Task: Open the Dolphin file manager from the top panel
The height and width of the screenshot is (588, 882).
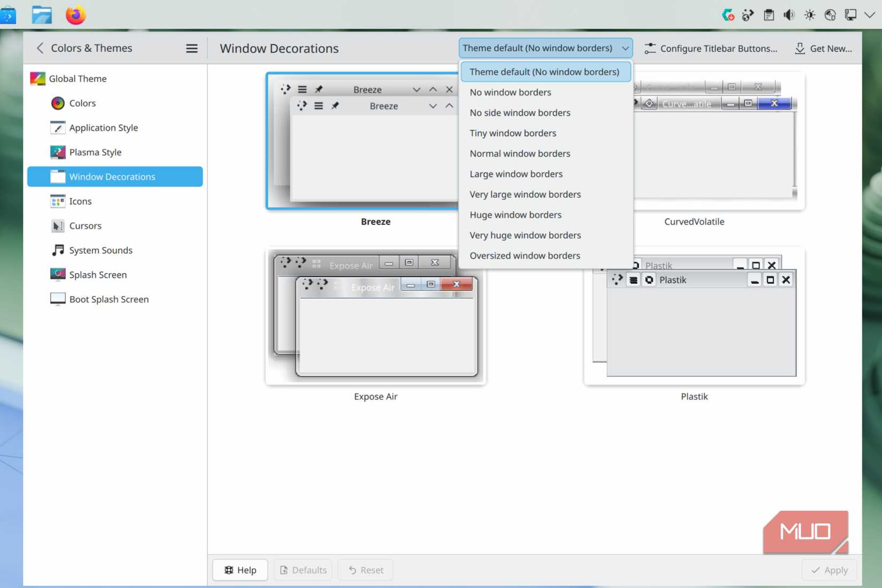Action: pyautogui.click(x=42, y=15)
